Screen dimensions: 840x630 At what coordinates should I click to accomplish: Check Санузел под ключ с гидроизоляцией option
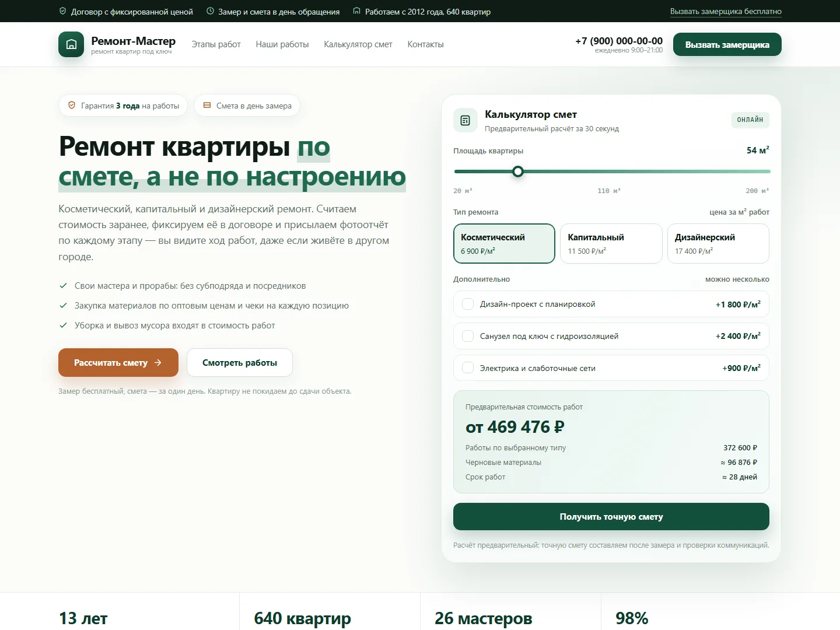(x=468, y=336)
